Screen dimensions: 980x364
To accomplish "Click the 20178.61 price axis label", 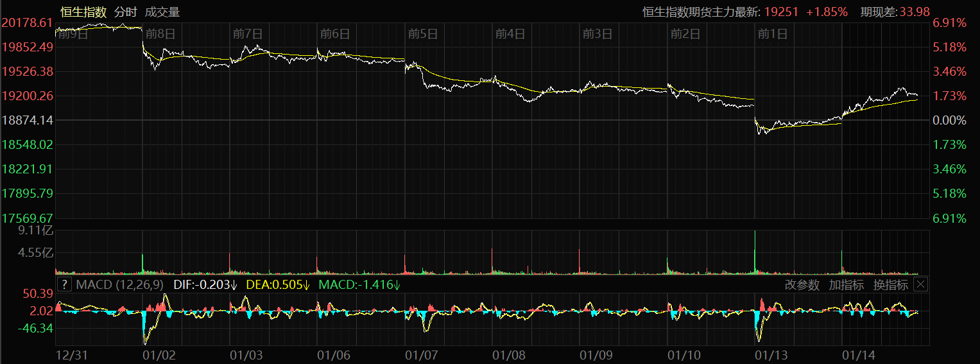I will pos(27,22).
